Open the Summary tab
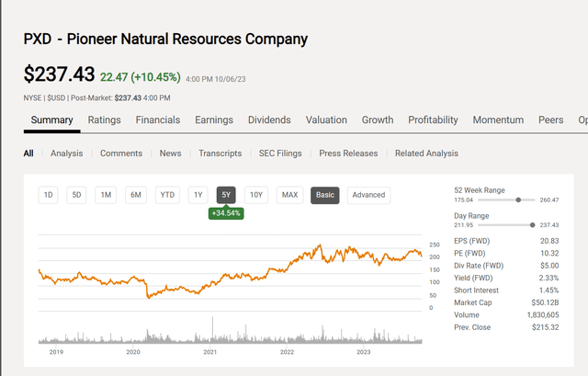Screen dimensions: 588x376 51,120
